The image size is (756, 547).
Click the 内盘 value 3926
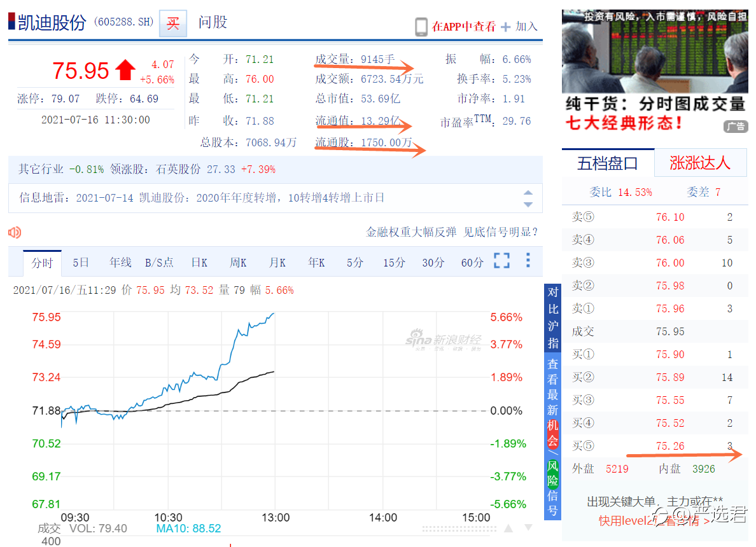point(703,469)
